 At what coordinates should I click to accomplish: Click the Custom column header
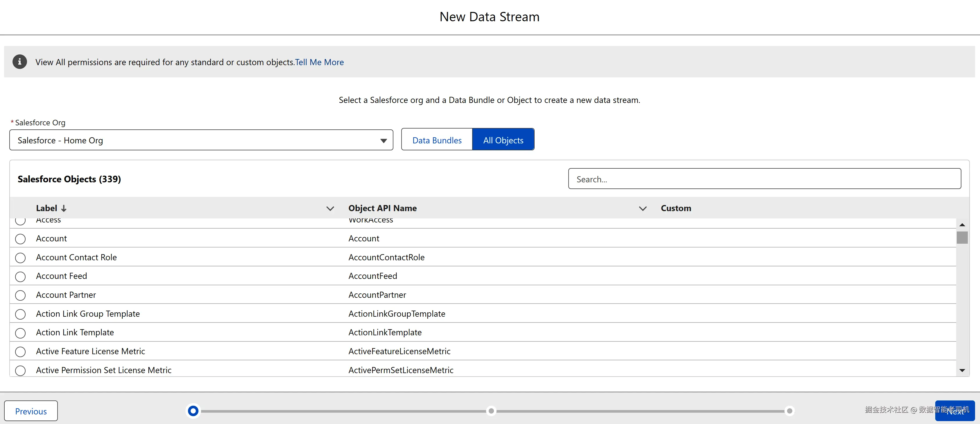click(x=676, y=208)
